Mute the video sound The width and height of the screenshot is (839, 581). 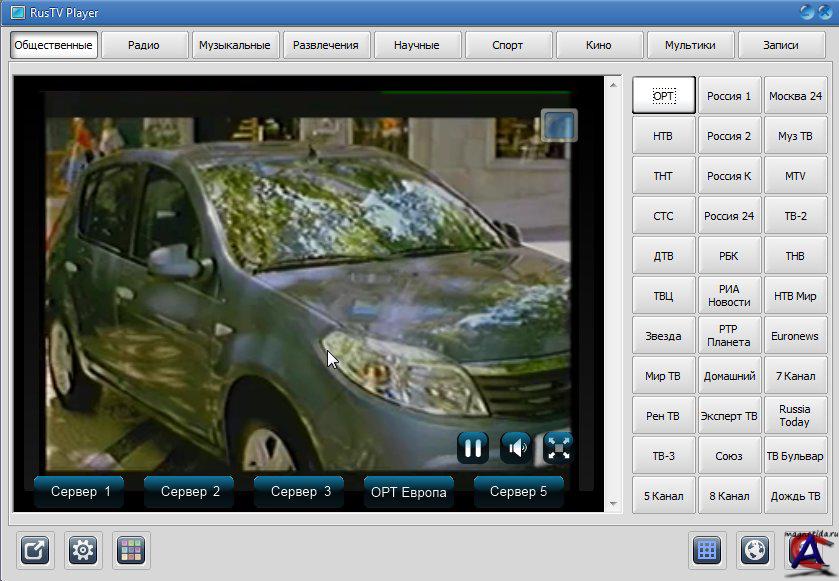516,448
